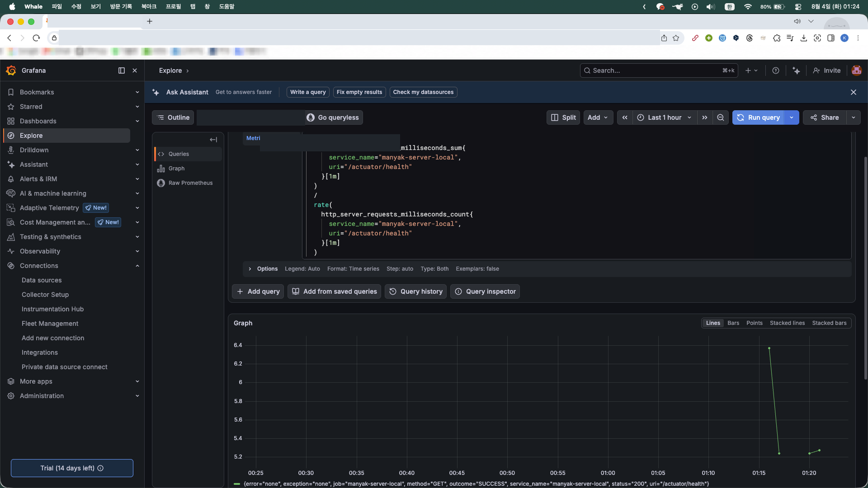Open the user profile avatar

[x=856, y=70]
